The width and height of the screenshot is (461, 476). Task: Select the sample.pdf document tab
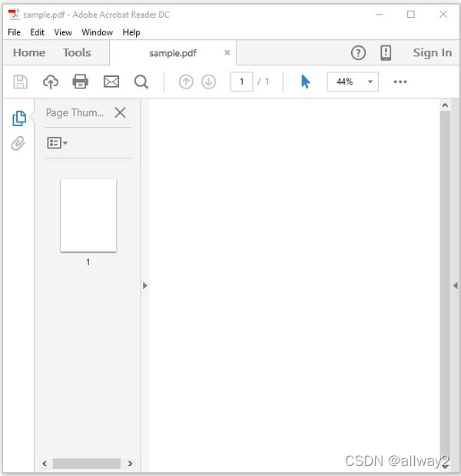pos(173,53)
